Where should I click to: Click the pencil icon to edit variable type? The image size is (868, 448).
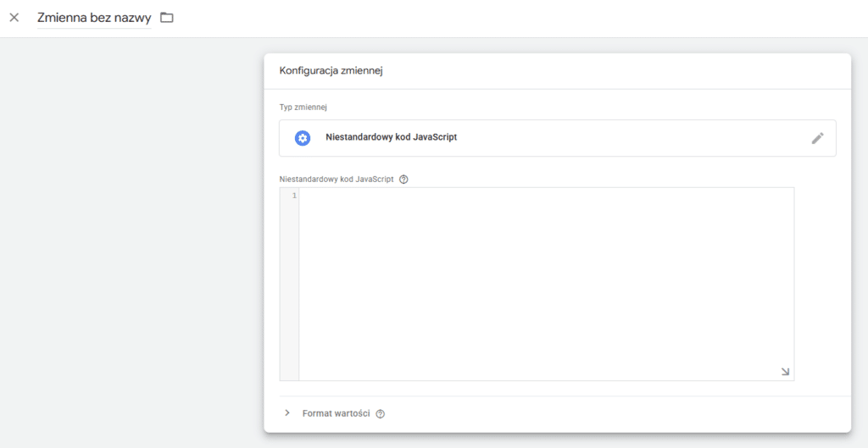817,138
